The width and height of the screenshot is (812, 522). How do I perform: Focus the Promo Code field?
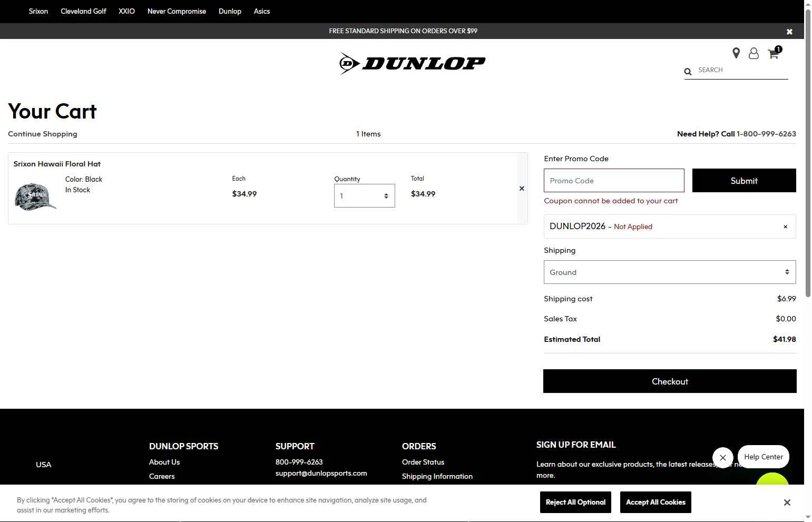[x=614, y=181]
